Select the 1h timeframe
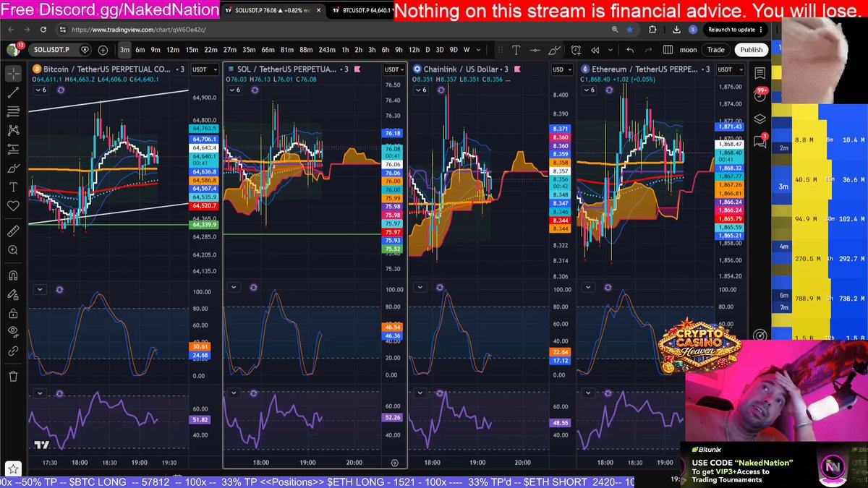This screenshot has width=868, height=488. coord(346,50)
